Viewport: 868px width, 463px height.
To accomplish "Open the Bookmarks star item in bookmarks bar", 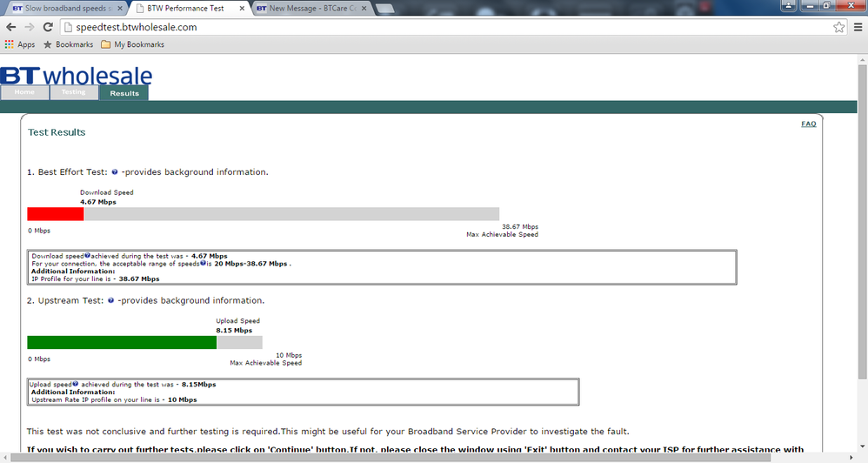I will pos(68,44).
